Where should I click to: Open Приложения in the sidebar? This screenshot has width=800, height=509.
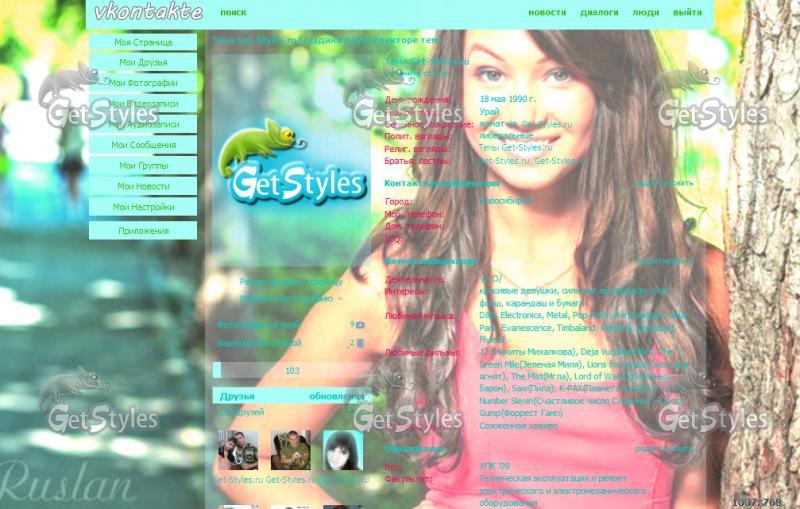pyautogui.click(x=143, y=231)
